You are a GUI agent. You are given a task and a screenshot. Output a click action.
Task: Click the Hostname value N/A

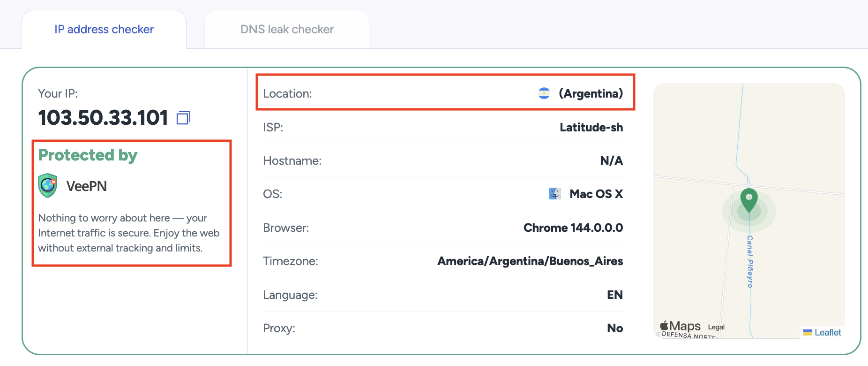[x=612, y=160]
